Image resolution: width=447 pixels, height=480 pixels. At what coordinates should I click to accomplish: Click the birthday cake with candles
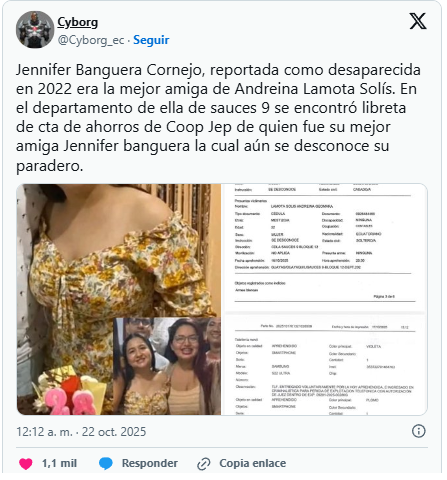[x=68, y=393]
